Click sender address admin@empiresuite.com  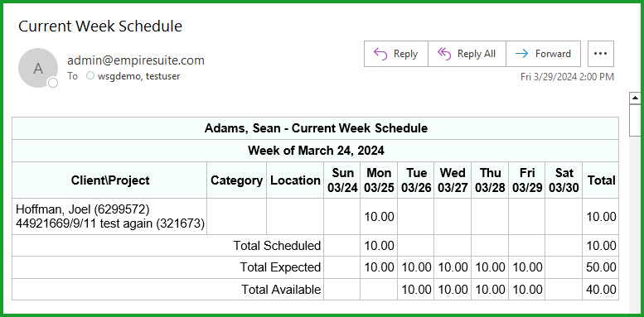(136, 60)
